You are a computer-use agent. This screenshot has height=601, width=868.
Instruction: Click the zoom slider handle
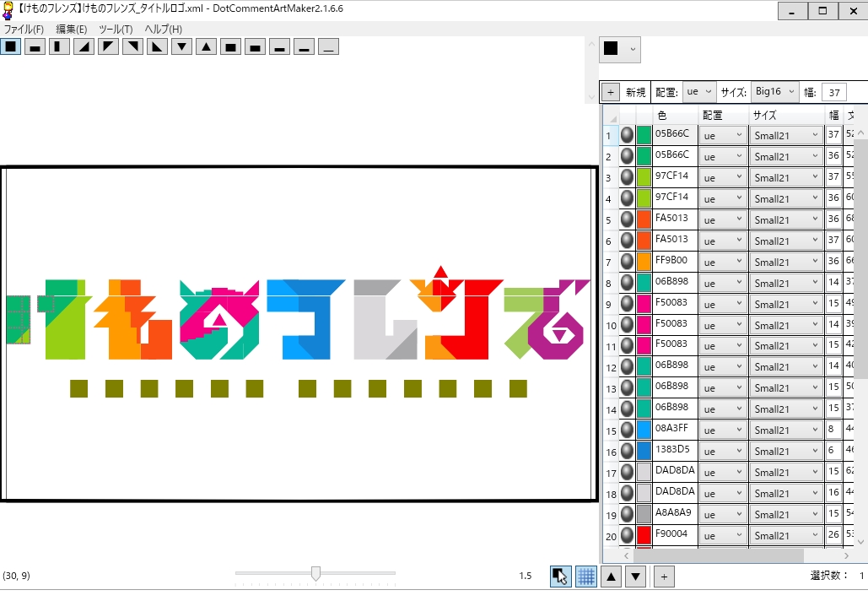[x=315, y=573]
